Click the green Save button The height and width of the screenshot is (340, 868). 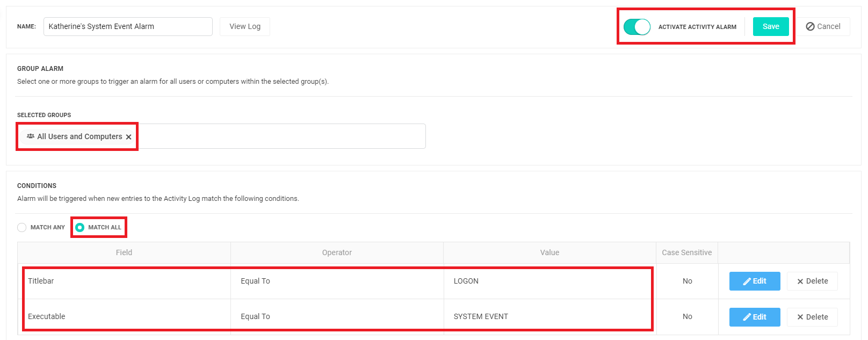(770, 27)
